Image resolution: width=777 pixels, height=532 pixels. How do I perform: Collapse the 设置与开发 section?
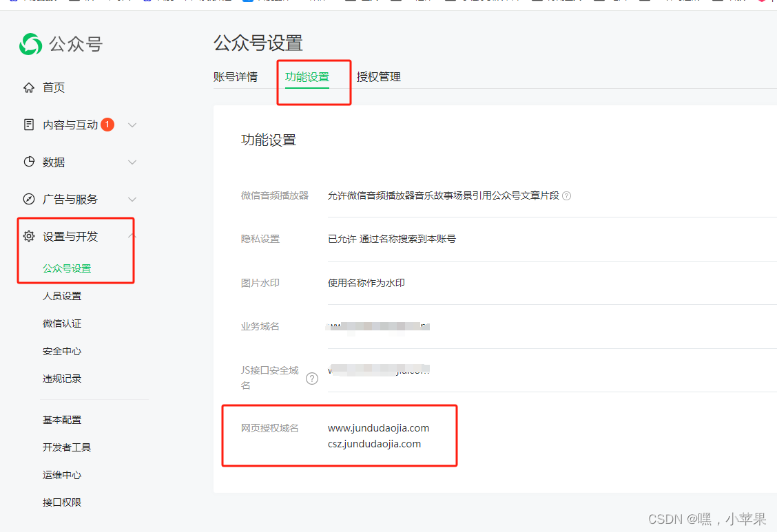pos(132,236)
